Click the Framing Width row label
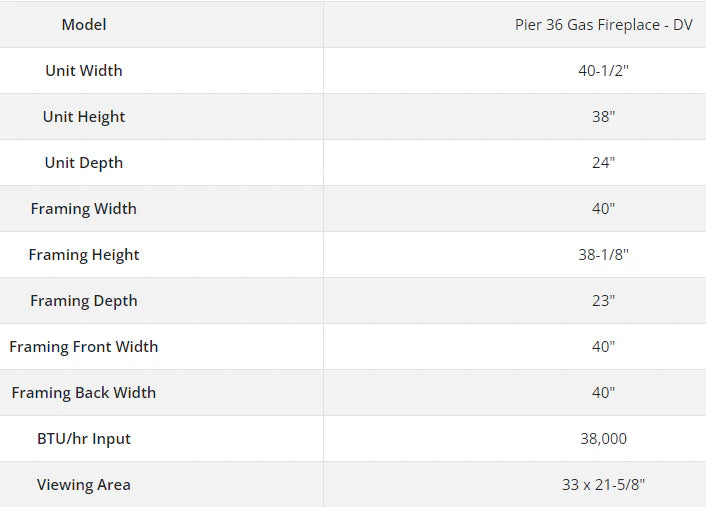706x507 pixels. click(84, 208)
